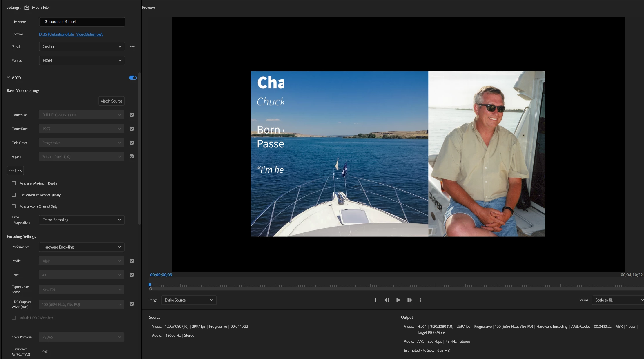Click the playhead marker on timeline
Viewport: 644px width, 359px height.
[x=150, y=285]
